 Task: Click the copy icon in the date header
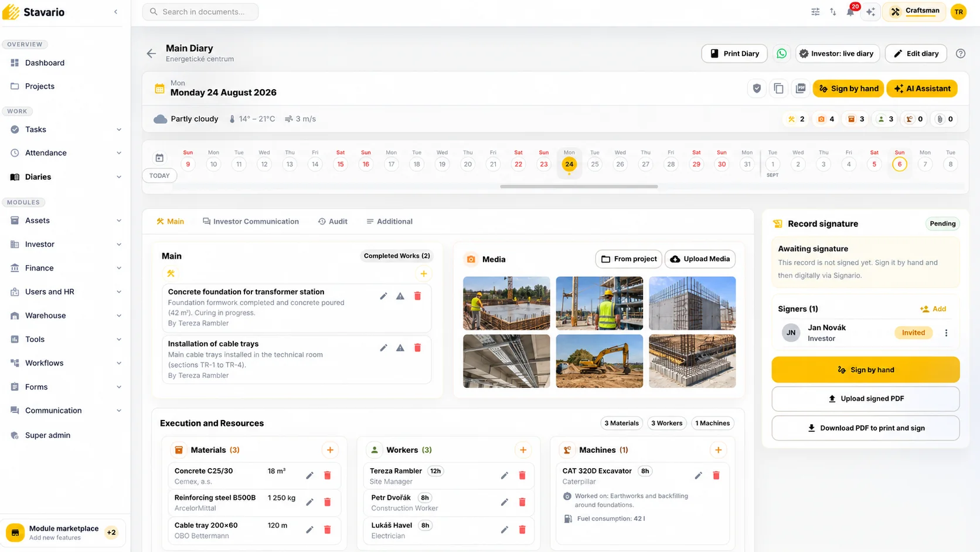pos(778,89)
